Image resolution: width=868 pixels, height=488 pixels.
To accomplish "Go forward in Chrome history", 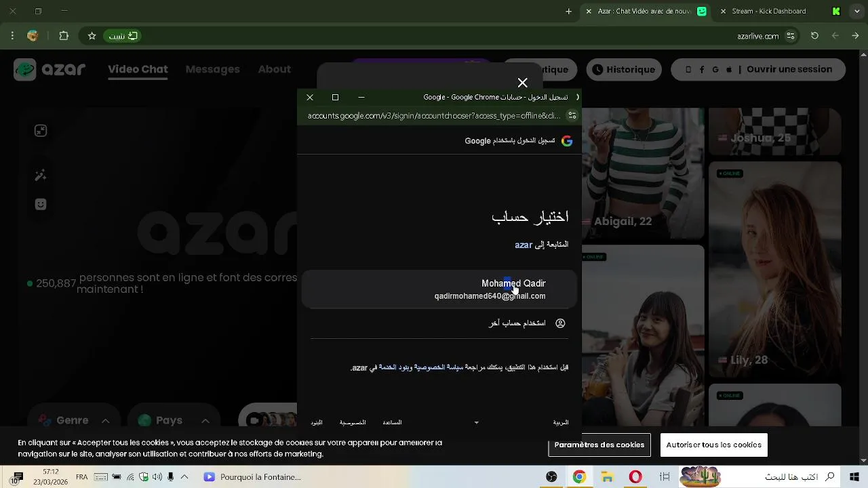I will [835, 36].
